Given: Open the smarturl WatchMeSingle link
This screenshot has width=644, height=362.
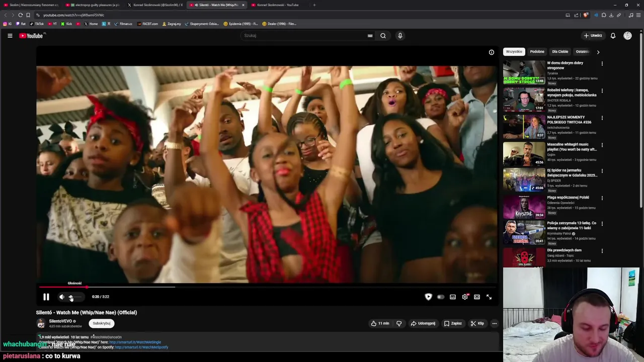Looking at the screenshot, I should 135,342.
